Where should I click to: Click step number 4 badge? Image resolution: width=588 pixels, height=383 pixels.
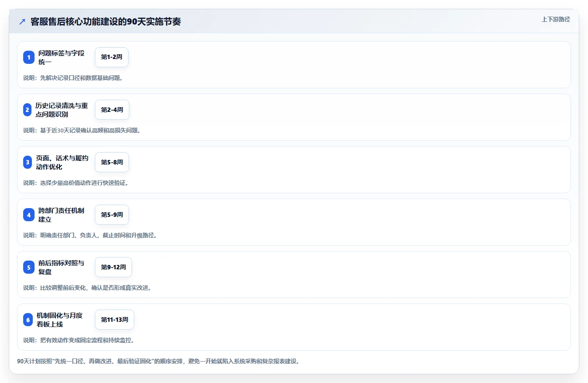pos(29,215)
